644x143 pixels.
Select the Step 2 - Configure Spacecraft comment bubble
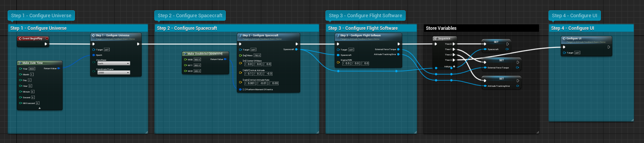190,16
